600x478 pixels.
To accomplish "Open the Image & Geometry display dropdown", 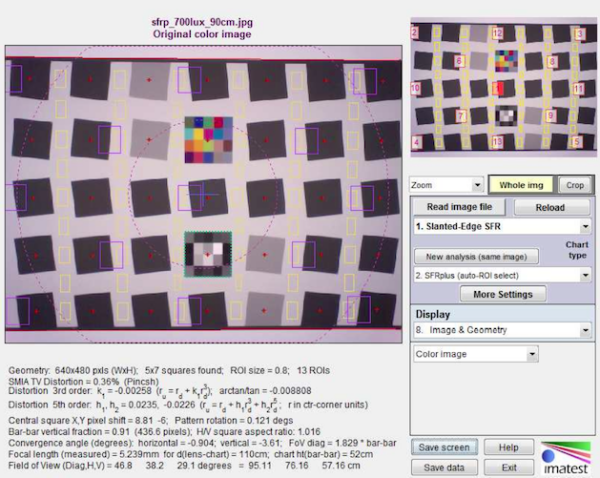I will pyautogui.click(x=501, y=329).
